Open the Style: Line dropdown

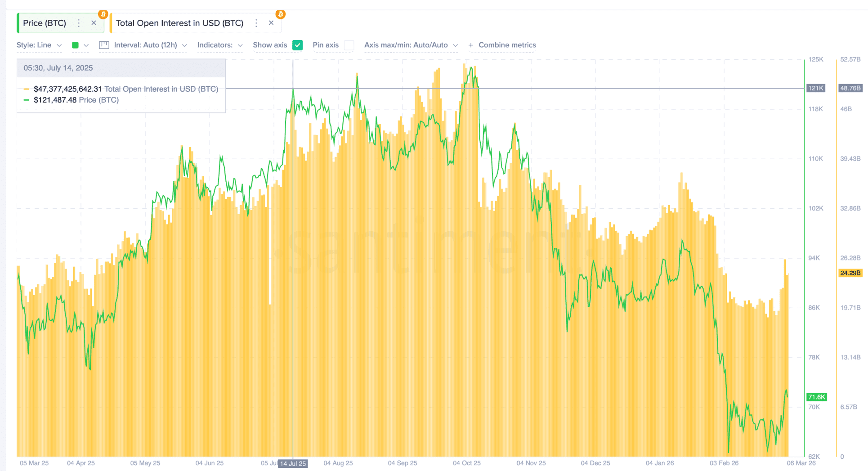click(x=39, y=45)
